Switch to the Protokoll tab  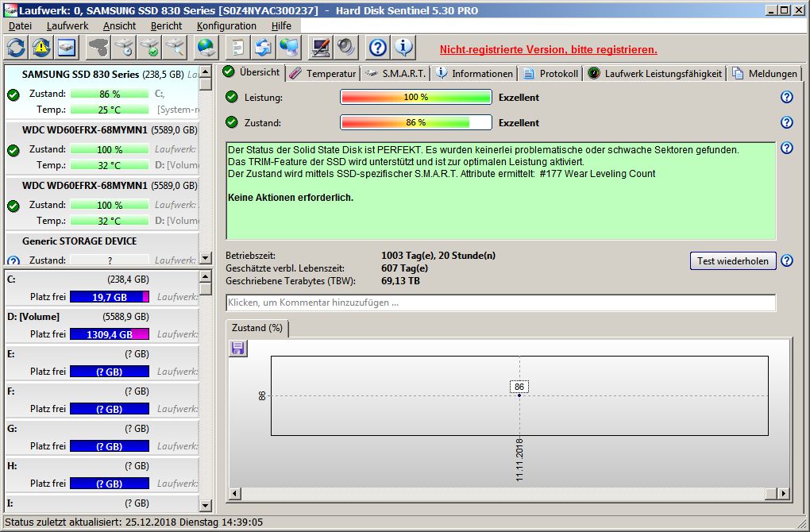coord(550,73)
